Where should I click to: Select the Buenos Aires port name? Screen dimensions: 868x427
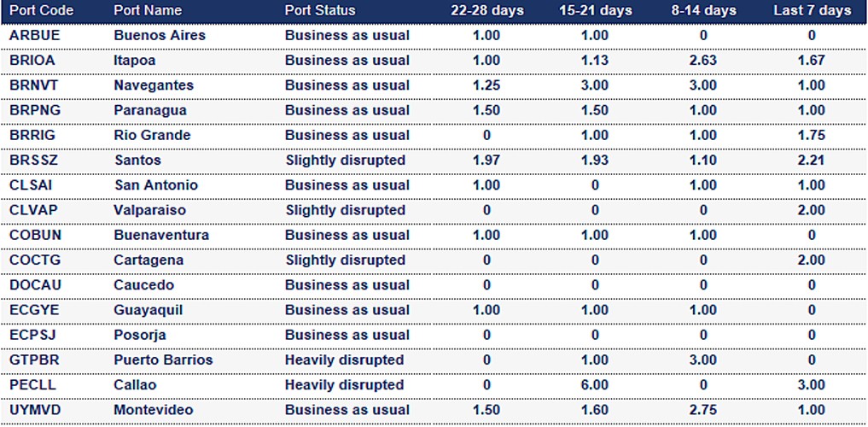point(160,36)
